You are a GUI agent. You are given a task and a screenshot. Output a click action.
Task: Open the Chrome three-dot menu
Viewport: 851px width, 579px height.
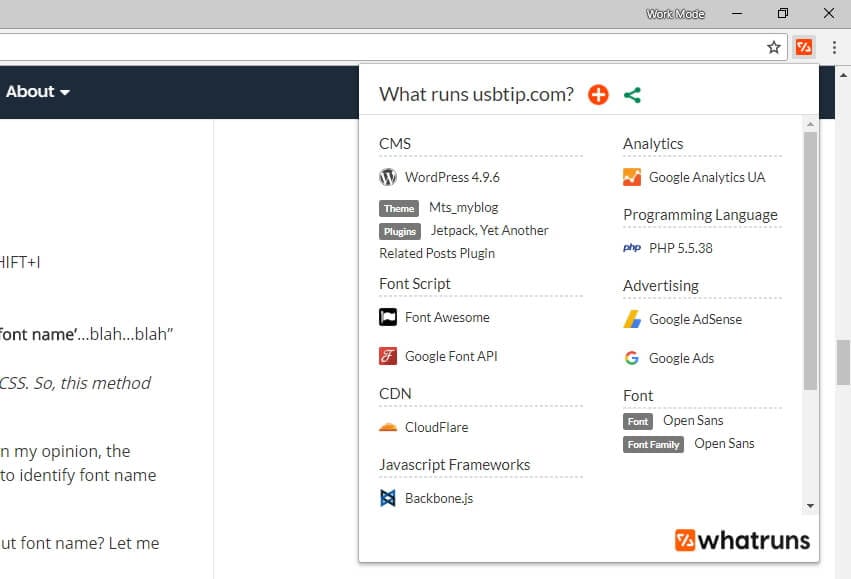pos(834,47)
